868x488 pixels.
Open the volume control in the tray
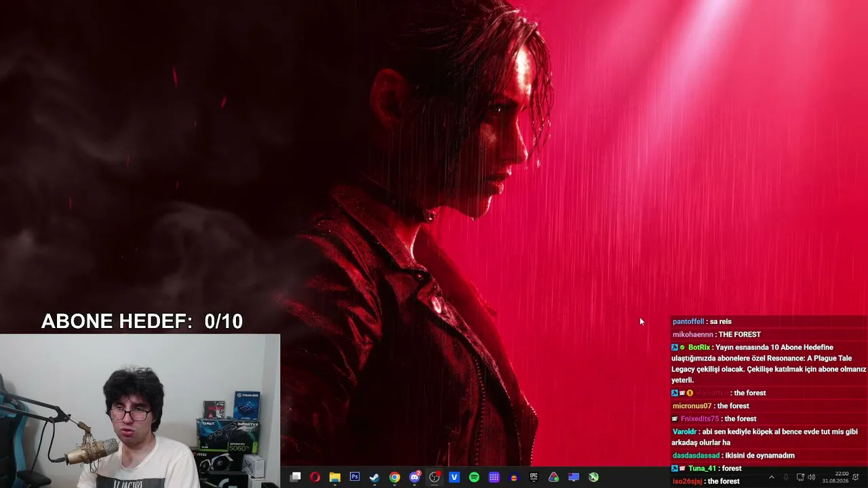pyautogui.click(x=812, y=477)
